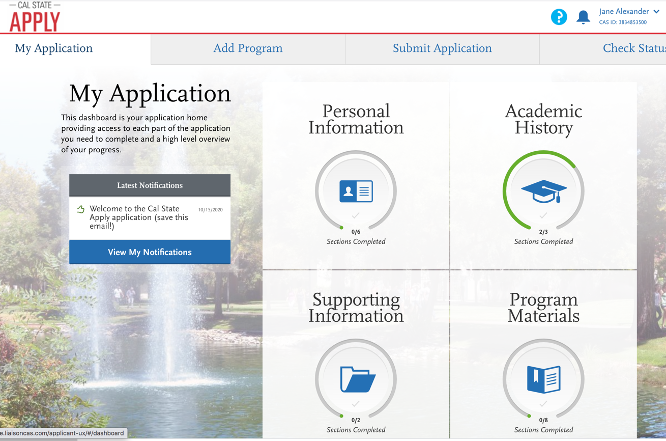Select the My Application tab
The width and height of the screenshot is (666, 441).
[x=54, y=48]
